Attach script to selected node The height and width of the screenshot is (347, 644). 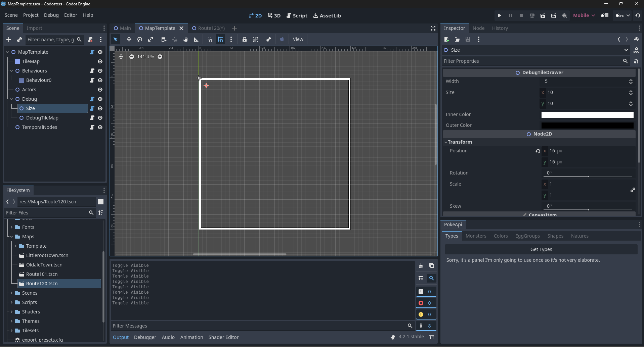pyautogui.click(x=90, y=40)
